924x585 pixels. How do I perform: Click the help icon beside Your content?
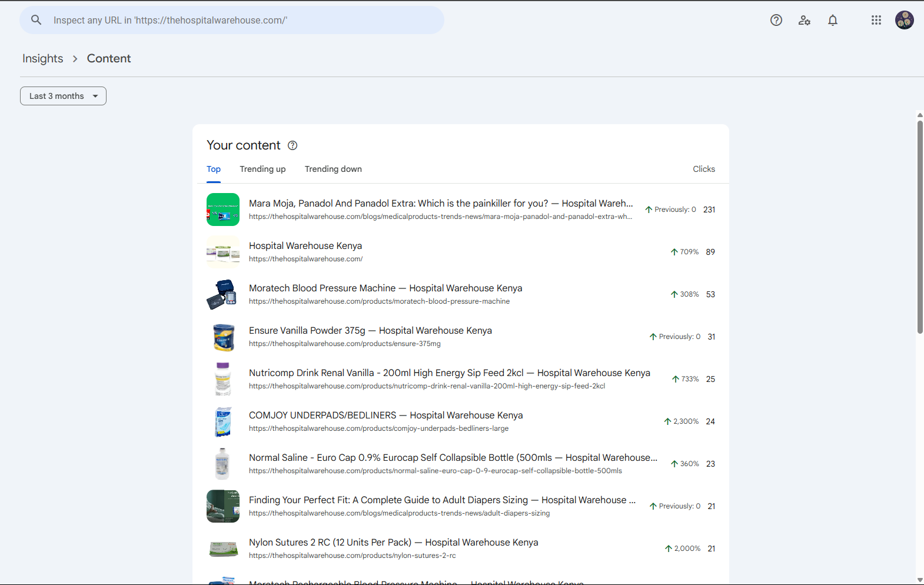[x=293, y=145]
